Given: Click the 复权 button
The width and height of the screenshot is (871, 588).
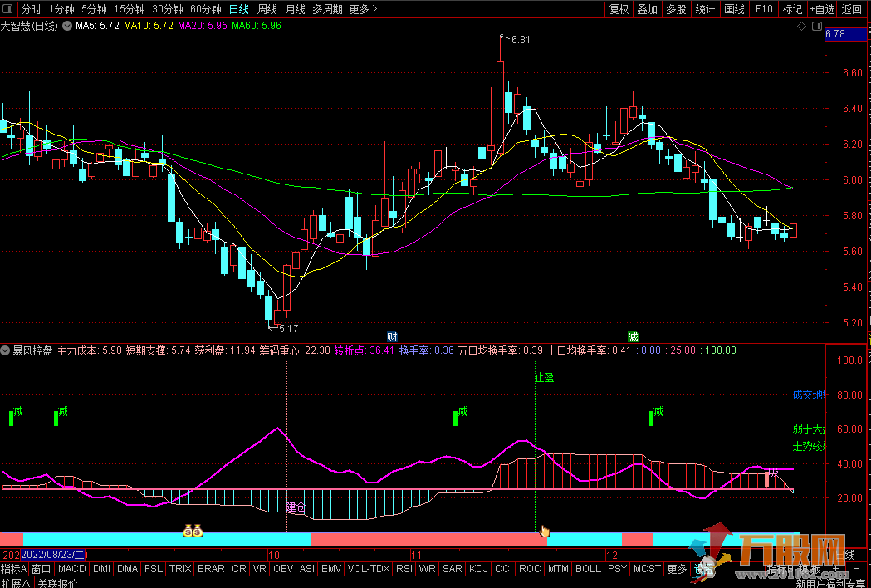Looking at the screenshot, I should 619,9.
